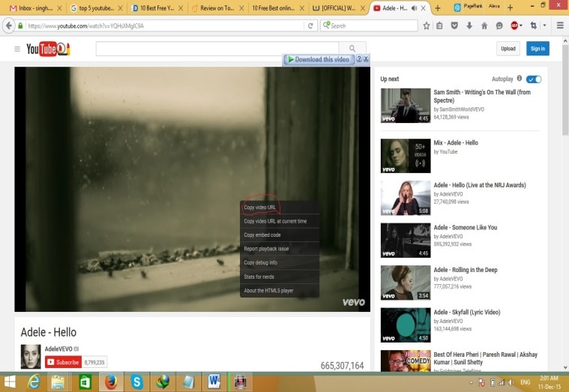Click the YouTube search input field
This screenshot has height=392, width=569.
217,49
